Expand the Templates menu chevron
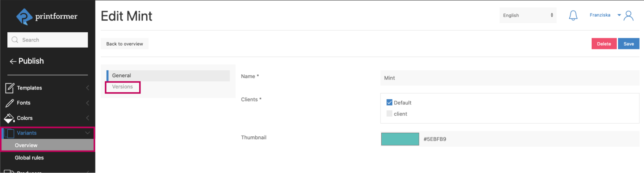644x173 pixels. tap(87, 88)
